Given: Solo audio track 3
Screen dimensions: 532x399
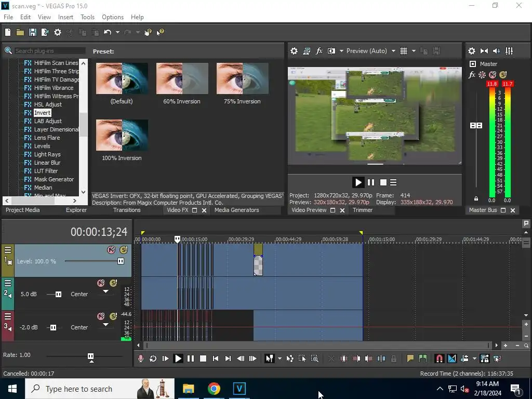Looking at the screenshot, I should [113, 316].
